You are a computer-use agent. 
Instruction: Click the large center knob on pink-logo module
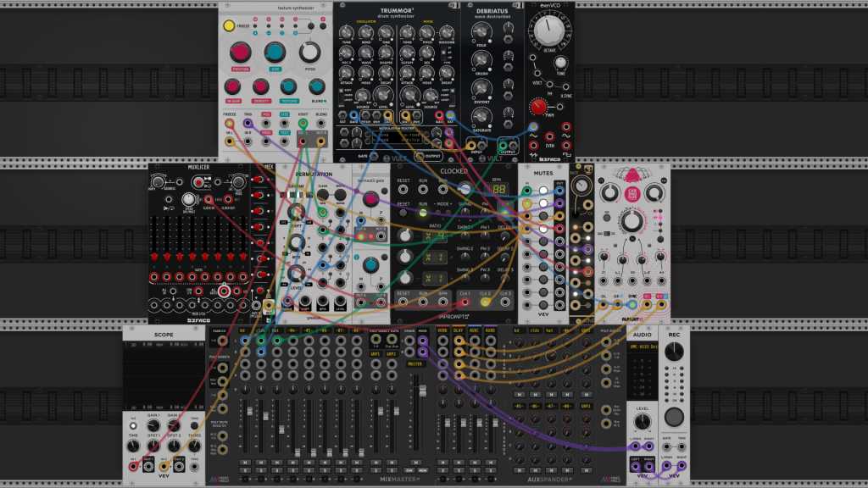point(632,221)
